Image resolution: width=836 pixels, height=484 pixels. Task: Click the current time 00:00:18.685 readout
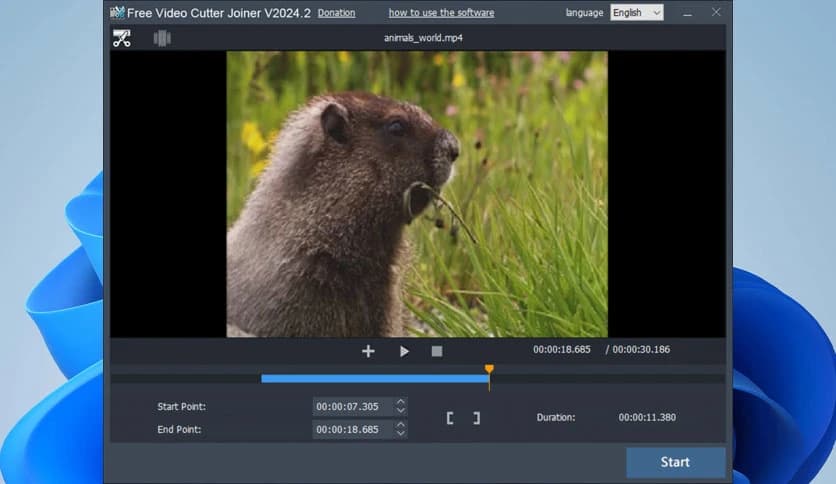click(562, 350)
